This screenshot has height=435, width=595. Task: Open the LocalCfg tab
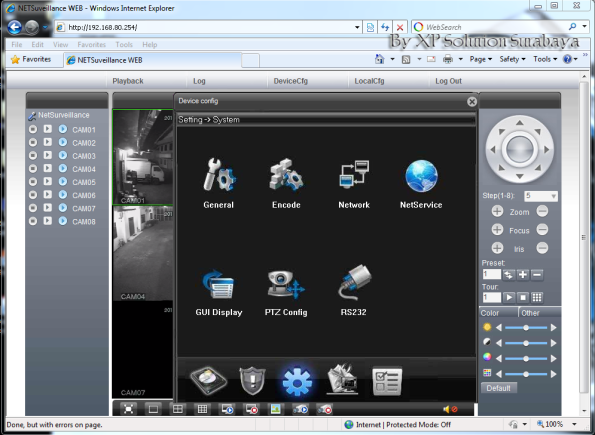pos(369,81)
